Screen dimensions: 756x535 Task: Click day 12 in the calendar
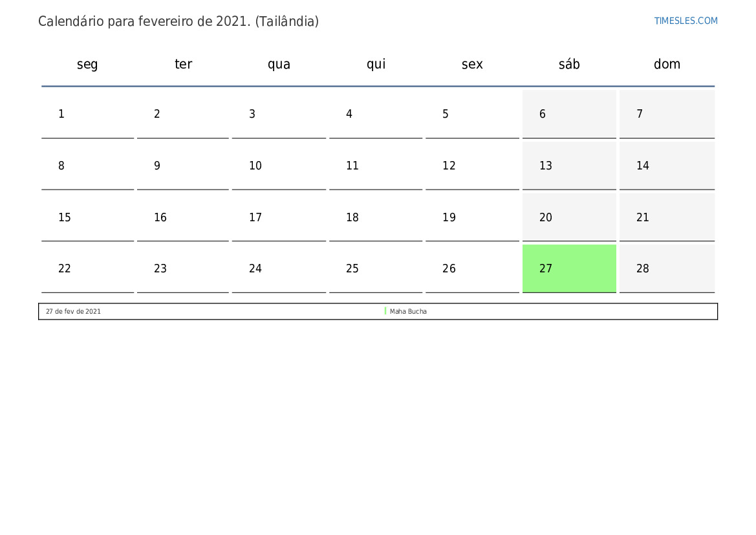[x=472, y=166]
